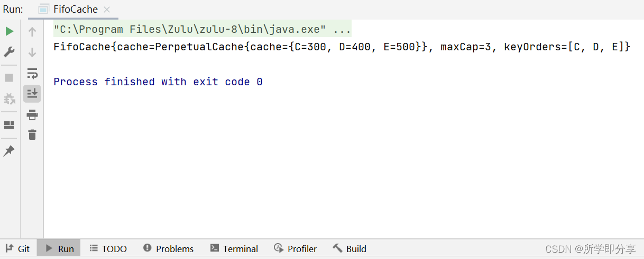
Task: Print the console output
Action: [32, 114]
